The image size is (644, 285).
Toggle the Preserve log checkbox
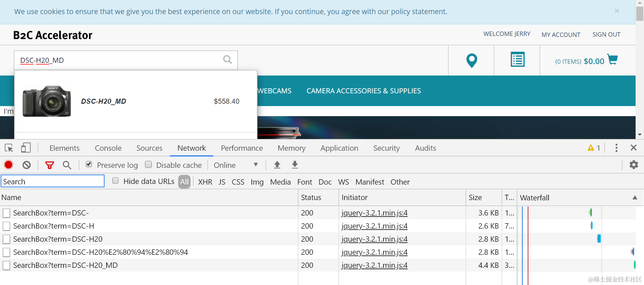(89, 164)
